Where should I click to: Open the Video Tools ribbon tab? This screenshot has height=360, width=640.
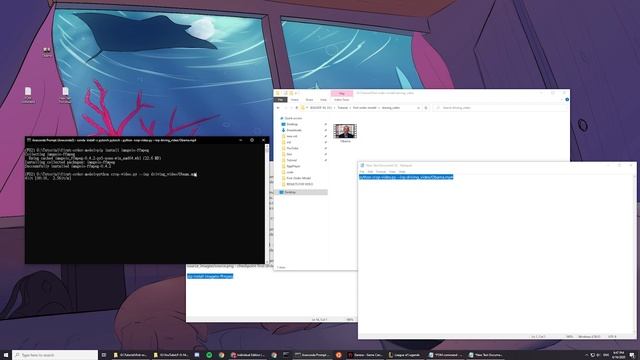(342, 100)
